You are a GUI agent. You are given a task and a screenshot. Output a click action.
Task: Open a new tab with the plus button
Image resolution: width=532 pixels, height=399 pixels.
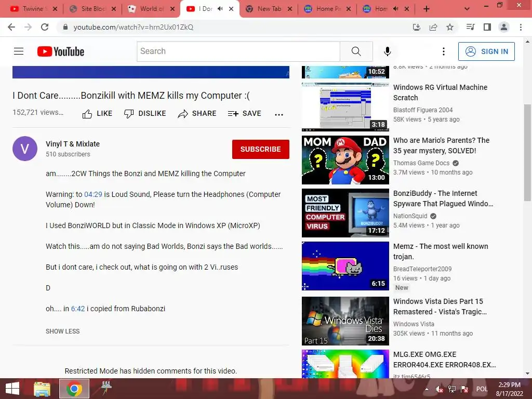(427, 9)
